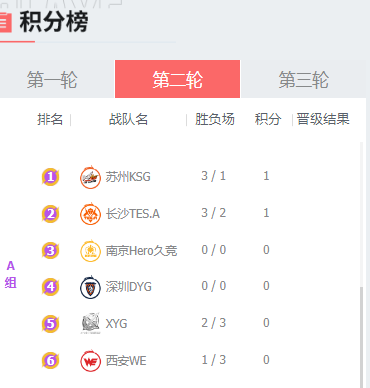Click the 战队名 column header
This screenshot has width=370, height=388.
(128, 119)
